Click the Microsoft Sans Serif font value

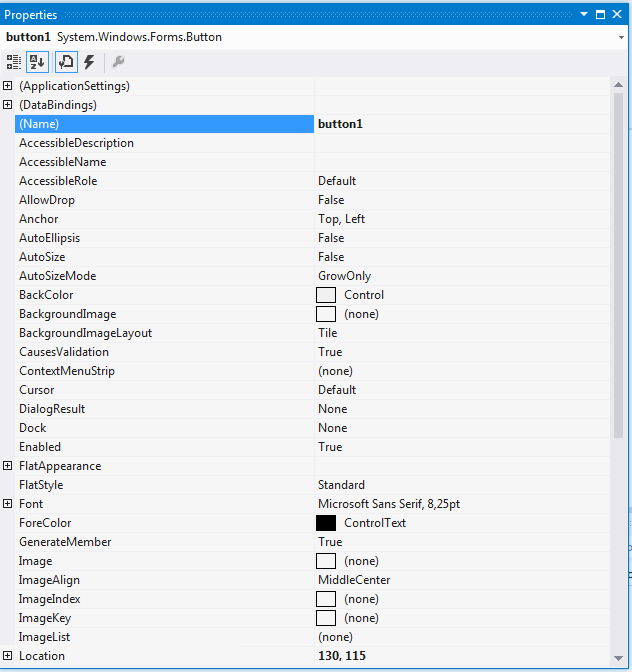(389, 504)
